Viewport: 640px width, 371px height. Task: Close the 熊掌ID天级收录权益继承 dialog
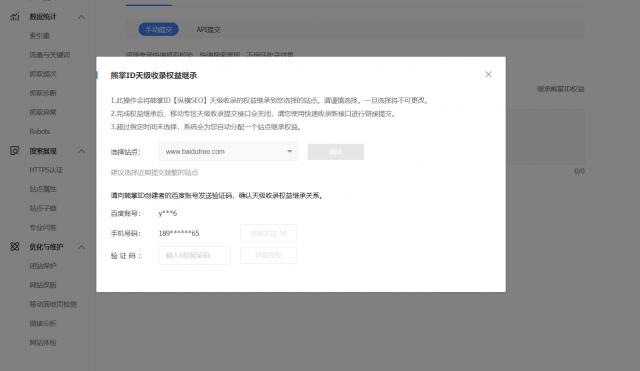[488, 74]
